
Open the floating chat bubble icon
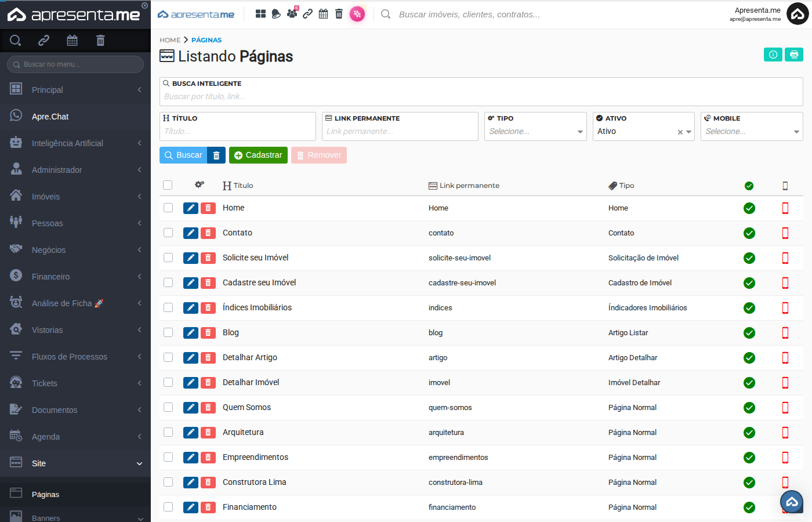click(x=792, y=502)
